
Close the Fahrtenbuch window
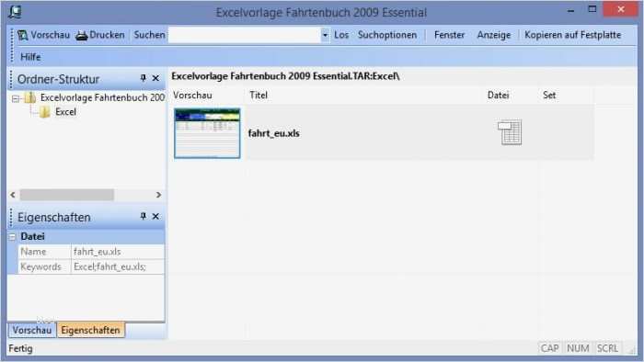tap(621, 9)
